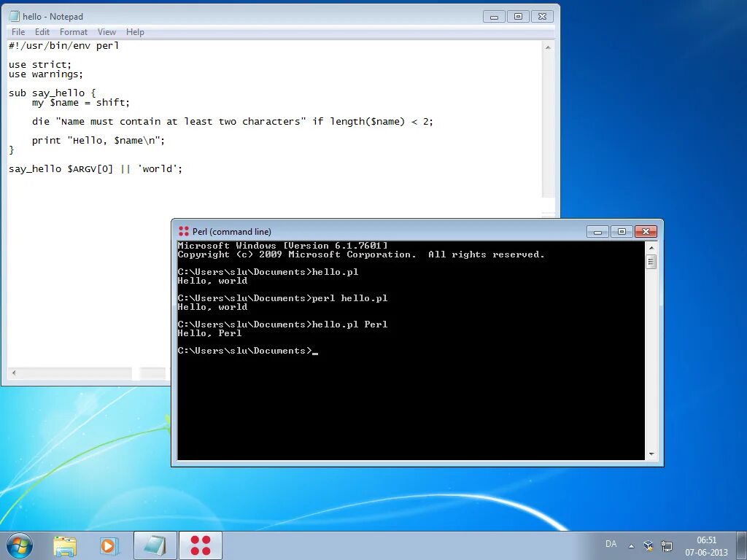Click 'Hello, Perl' output in console
The width and height of the screenshot is (747, 560).
coord(209,333)
